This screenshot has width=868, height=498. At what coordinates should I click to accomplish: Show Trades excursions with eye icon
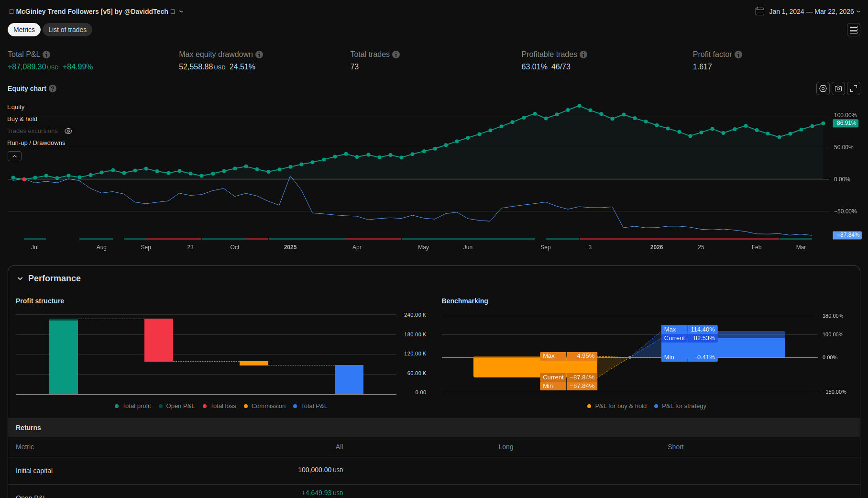click(68, 131)
